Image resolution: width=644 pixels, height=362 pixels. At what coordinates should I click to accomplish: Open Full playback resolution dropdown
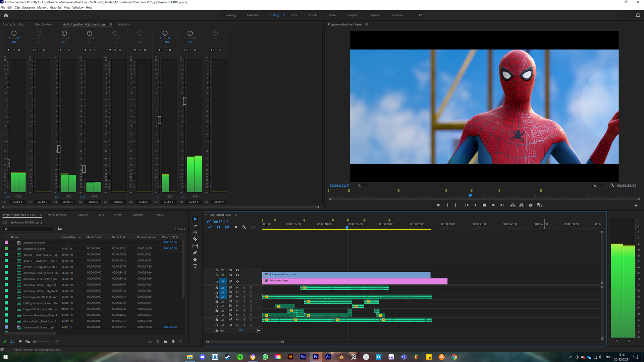pos(599,185)
